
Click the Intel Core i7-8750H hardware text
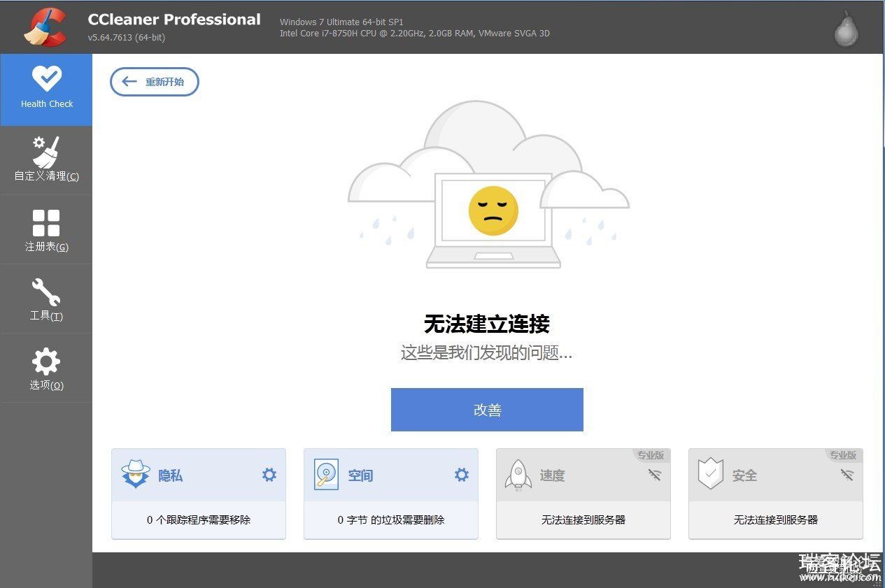[415, 33]
